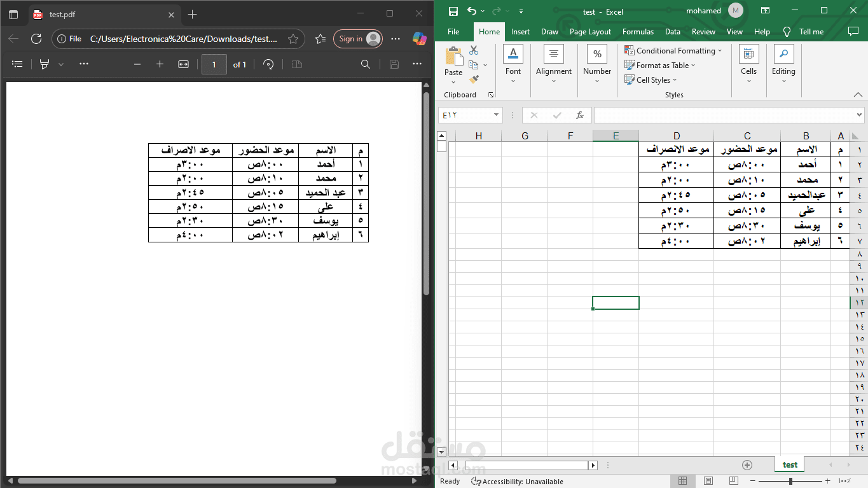
Task: Expand the Name Box dropdown arrow
Action: pos(497,115)
